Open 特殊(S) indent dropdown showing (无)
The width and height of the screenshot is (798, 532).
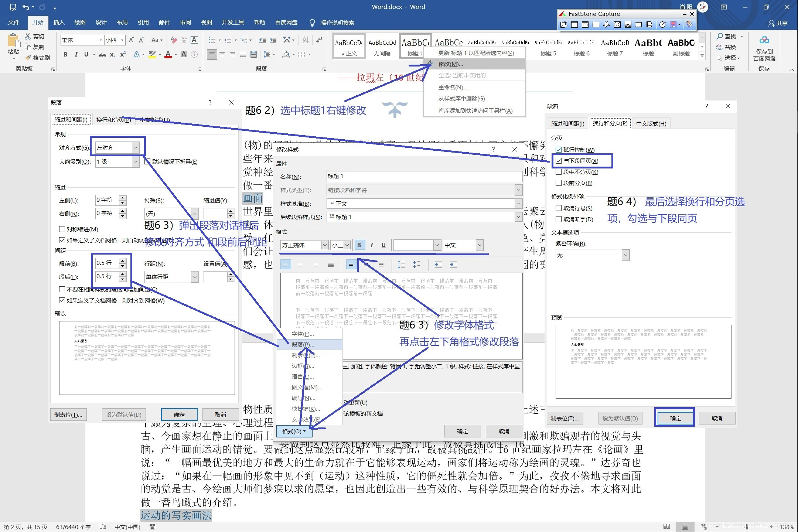pos(172,214)
